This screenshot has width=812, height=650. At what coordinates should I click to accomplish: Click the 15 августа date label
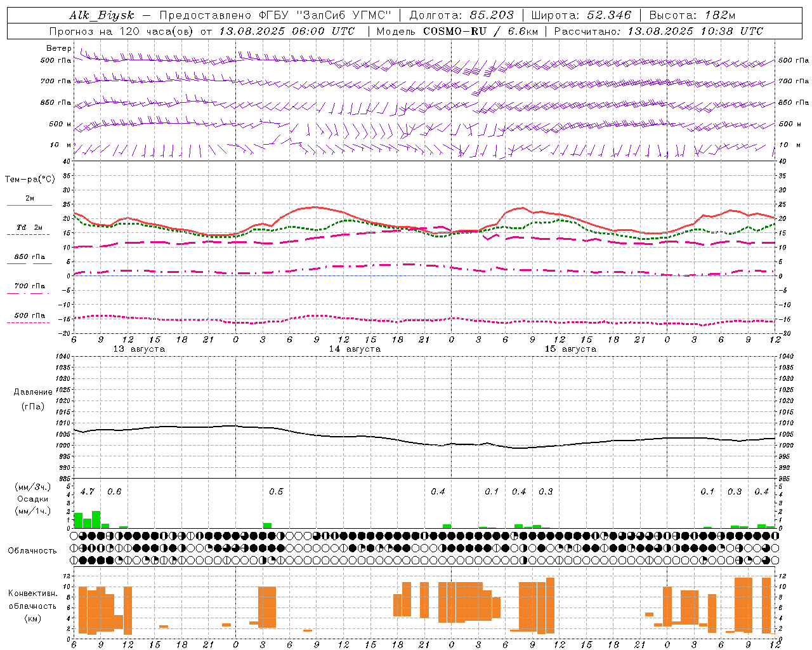coord(570,349)
